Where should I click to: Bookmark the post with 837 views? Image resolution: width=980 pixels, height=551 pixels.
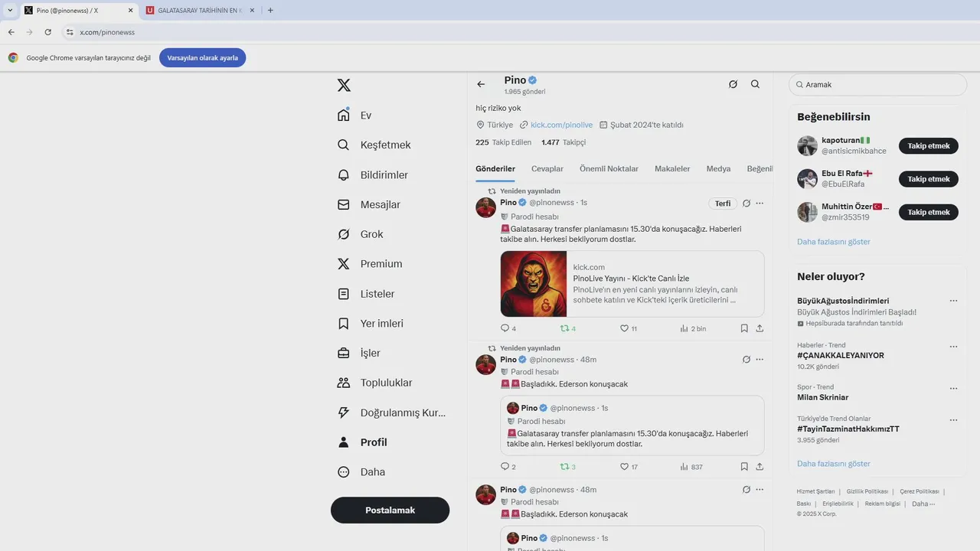point(744,467)
